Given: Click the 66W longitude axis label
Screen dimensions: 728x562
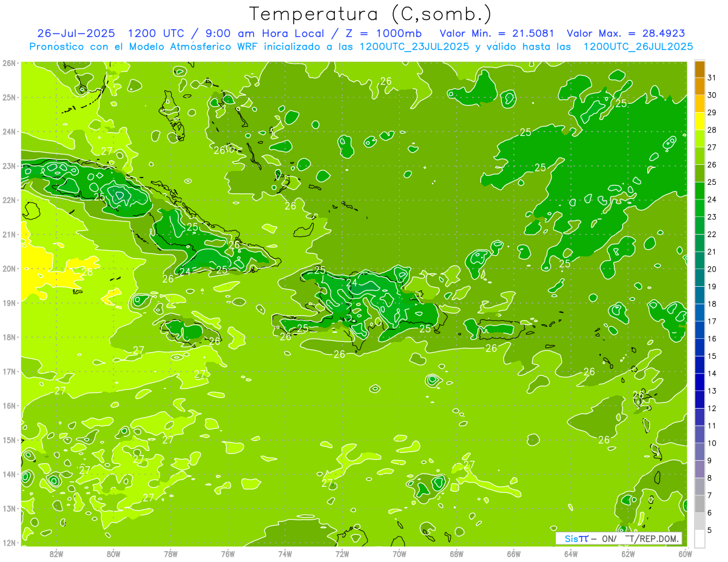Looking at the screenshot, I should [x=514, y=554].
